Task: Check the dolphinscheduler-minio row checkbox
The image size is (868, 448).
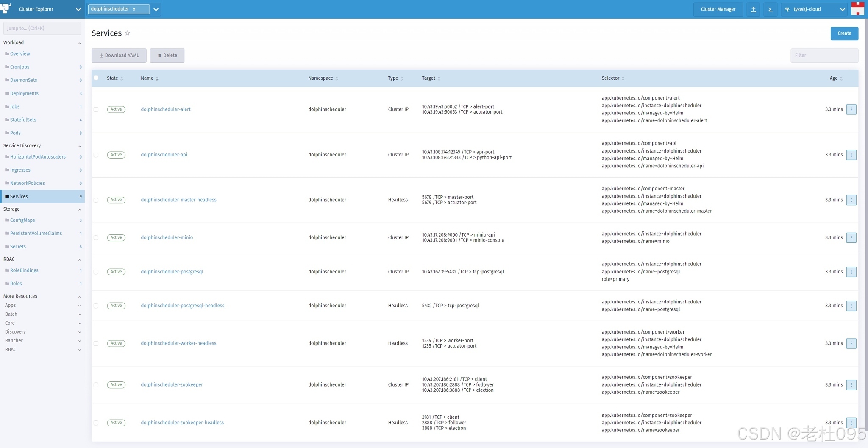Action: click(x=96, y=238)
